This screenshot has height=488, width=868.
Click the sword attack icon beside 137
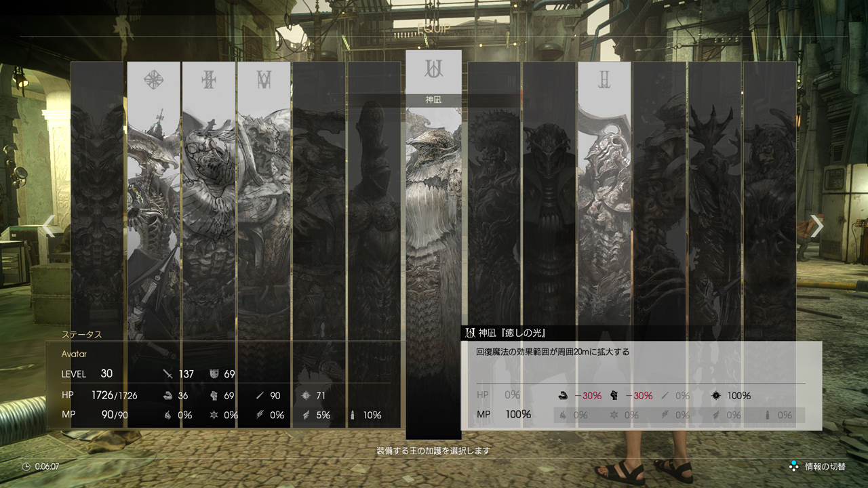coord(168,374)
